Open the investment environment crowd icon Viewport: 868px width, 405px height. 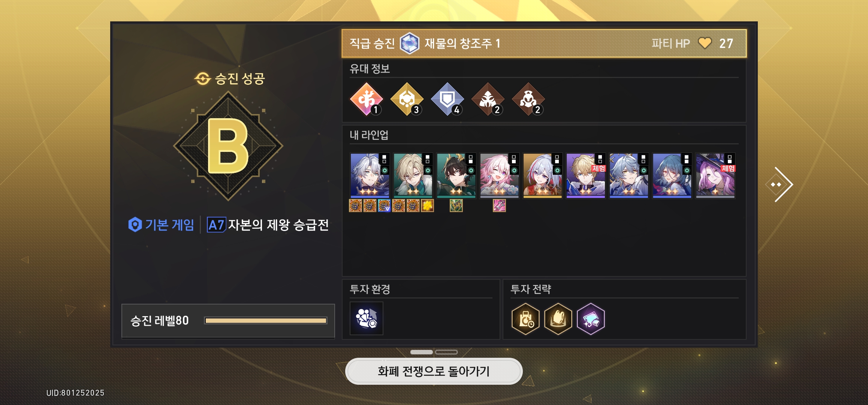pos(367,318)
